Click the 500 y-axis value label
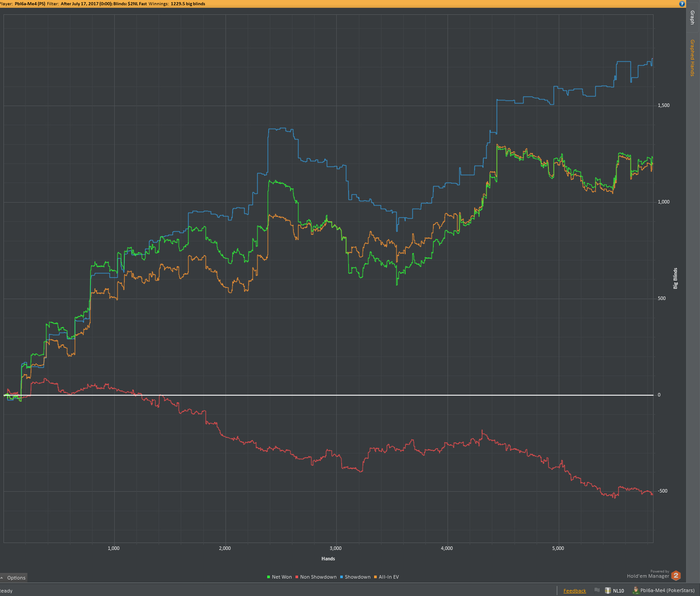The width and height of the screenshot is (700, 596). pos(662,298)
